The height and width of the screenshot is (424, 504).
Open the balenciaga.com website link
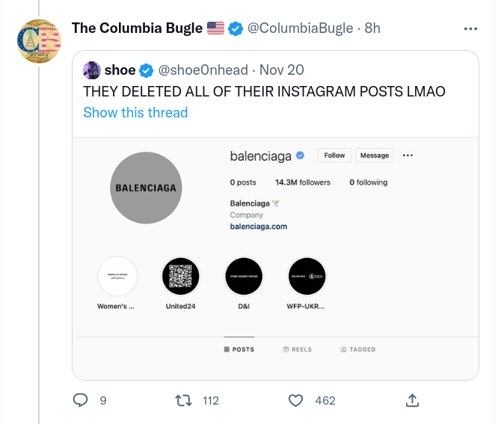tap(259, 226)
